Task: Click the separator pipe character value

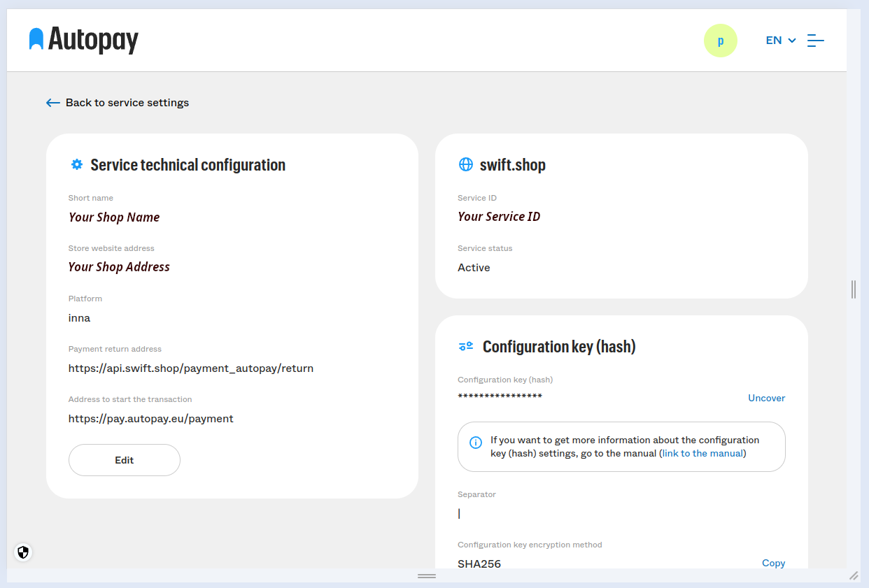Action: click(x=459, y=513)
